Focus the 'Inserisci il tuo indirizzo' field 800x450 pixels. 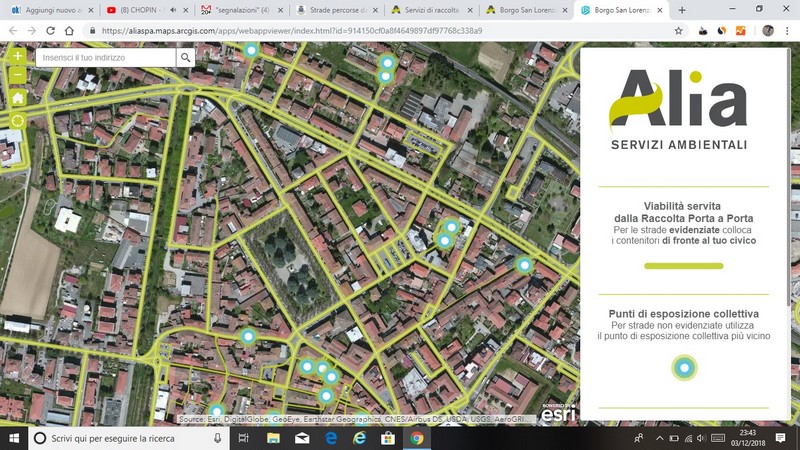tap(106, 58)
